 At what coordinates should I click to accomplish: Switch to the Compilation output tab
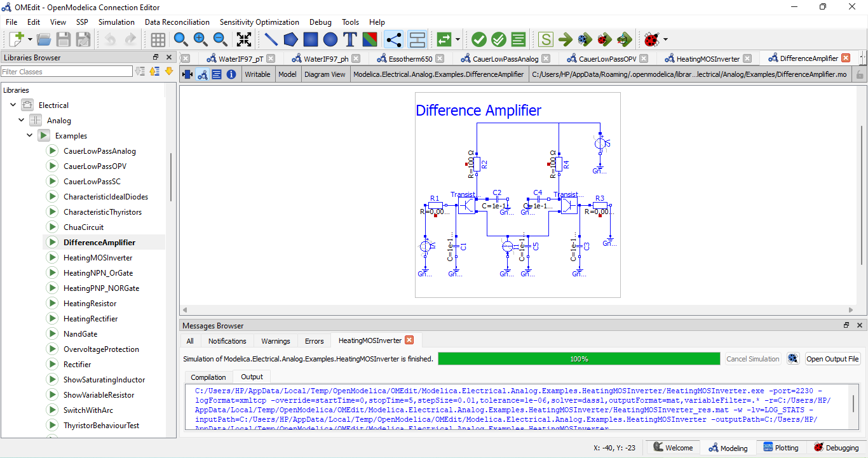208,377
